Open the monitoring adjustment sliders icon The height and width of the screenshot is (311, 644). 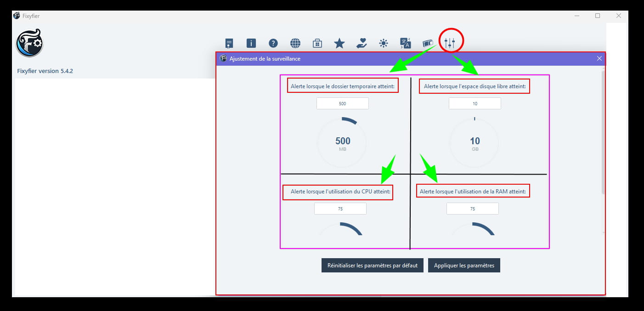point(449,43)
